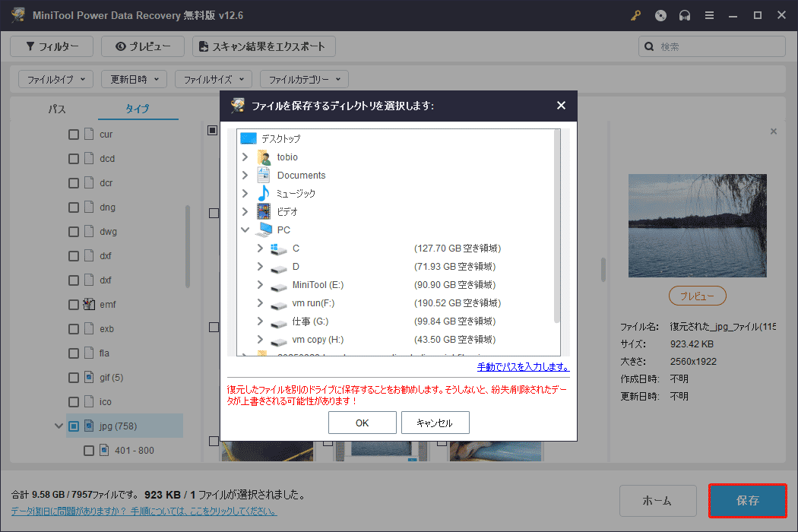Register with the license key icon
The width and height of the screenshot is (798, 532).
coord(635,14)
